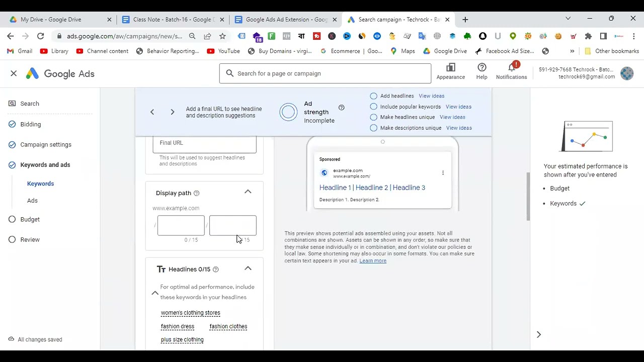Open the Ads sub-step
Screen dimensions: 644x362
(x=32, y=201)
